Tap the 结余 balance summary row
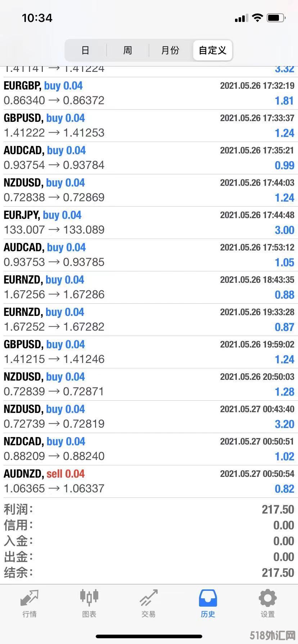The width and height of the screenshot is (298, 644). tap(149, 572)
